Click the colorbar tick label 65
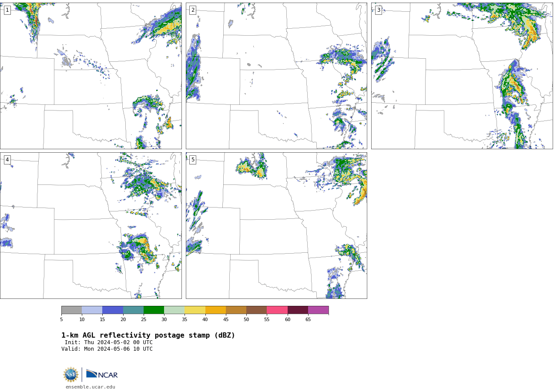557x392 pixels. click(x=308, y=320)
